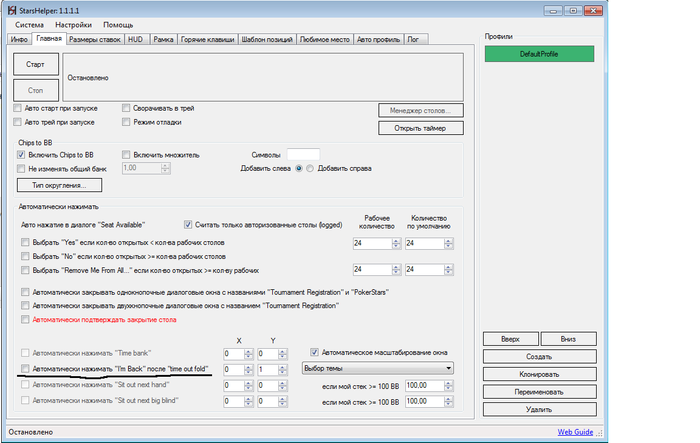Switch to the Любимое место tab

click(x=325, y=39)
